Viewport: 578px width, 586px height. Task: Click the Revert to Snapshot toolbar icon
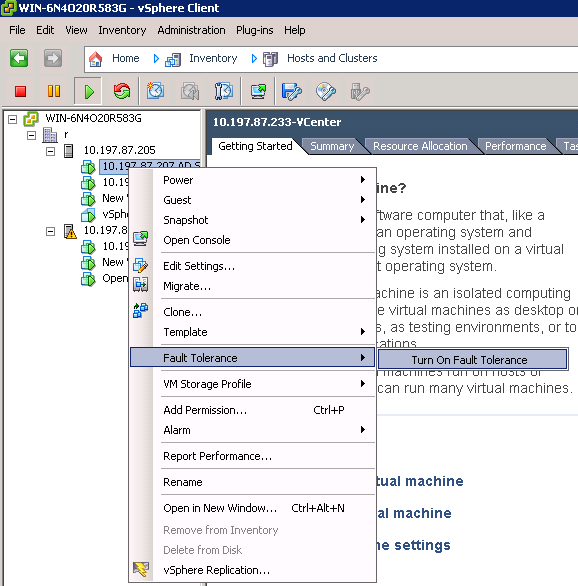(190, 91)
